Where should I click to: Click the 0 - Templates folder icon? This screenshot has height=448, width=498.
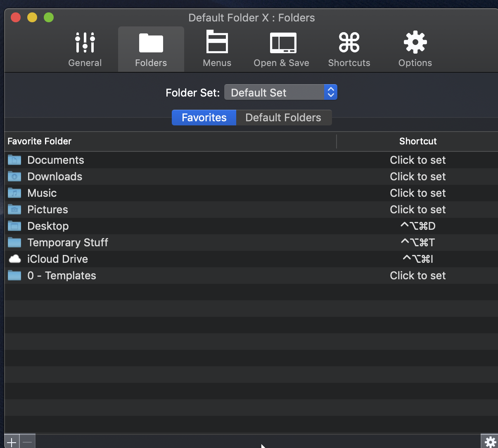[x=14, y=276]
